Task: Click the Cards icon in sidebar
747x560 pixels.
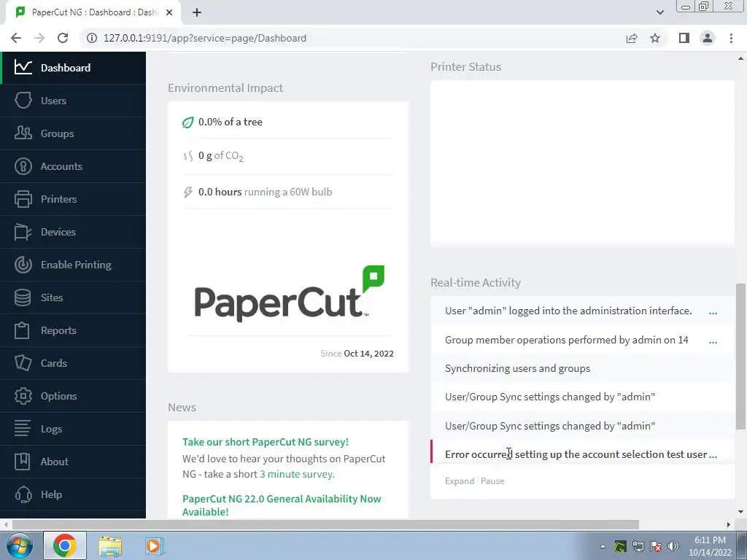Action: coord(23,363)
